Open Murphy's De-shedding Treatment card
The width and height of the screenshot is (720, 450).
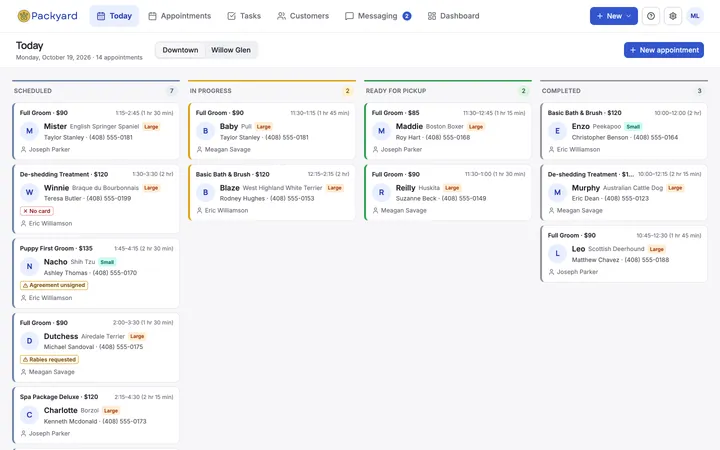click(x=624, y=192)
